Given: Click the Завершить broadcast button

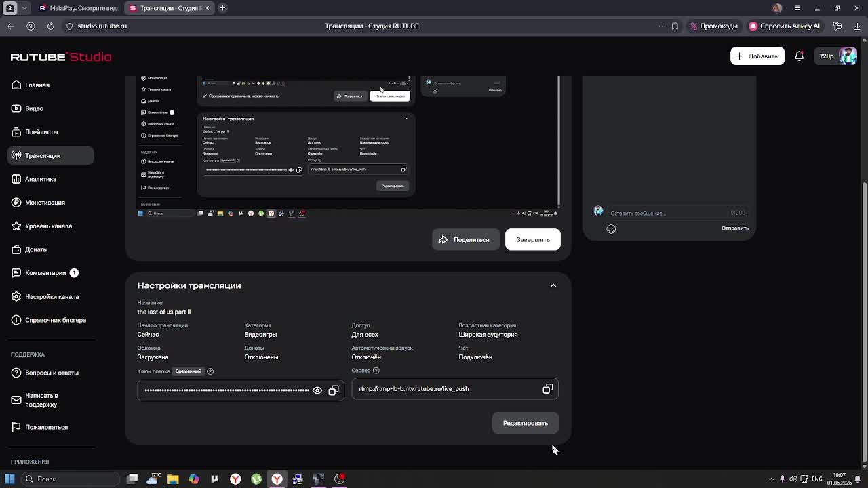Looking at the screenshot, I should point(533,239).
